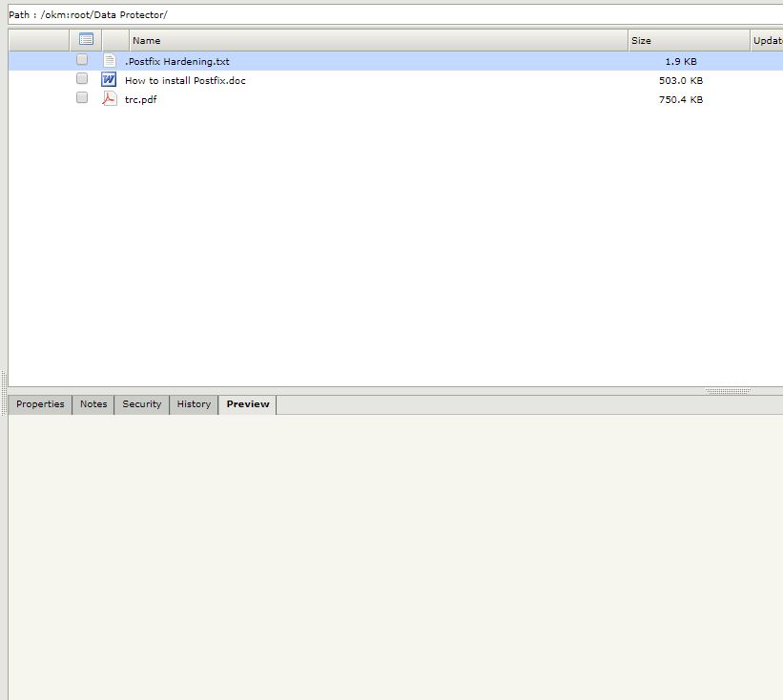783x700 pixels.
Task: Click the partially visible Update column header
Action: pyautogui.click(x=767, y=40)
